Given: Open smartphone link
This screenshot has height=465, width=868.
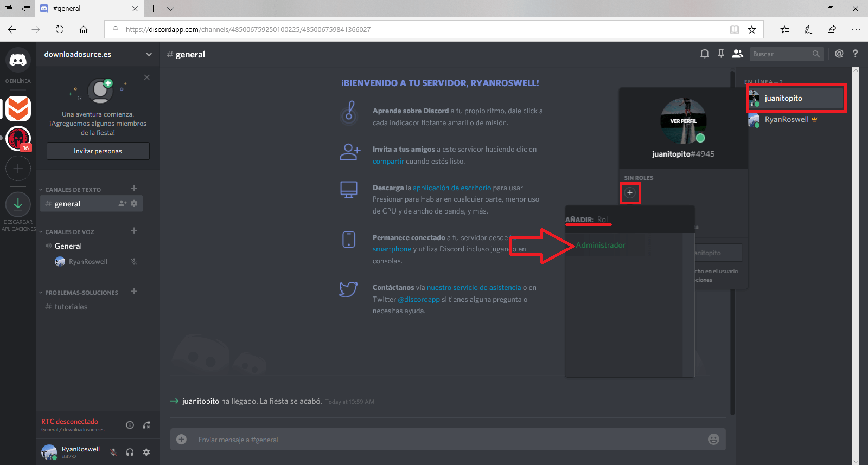Looking at the screenshot, I should click(392, 249).
